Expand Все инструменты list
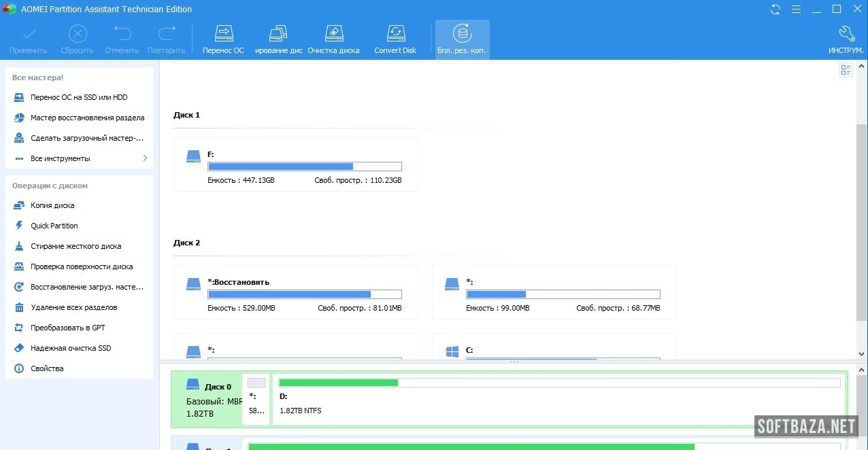Screen dimensions: 868x450 pyautogui.click(x=79, y=158)
